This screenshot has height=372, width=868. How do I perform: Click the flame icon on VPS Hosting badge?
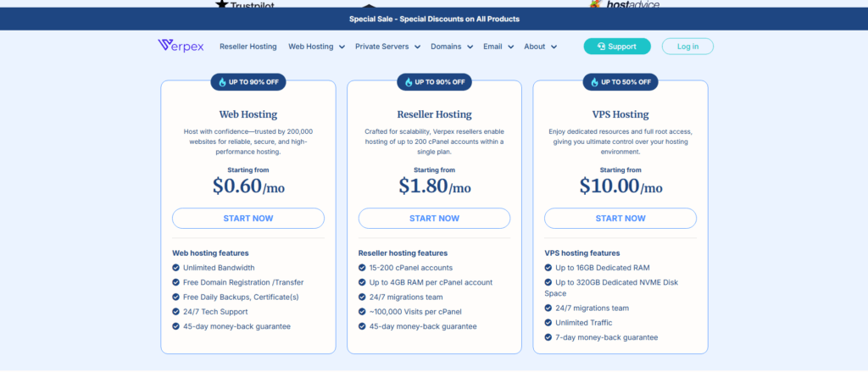pyautogui.click(x=595, y=82)
